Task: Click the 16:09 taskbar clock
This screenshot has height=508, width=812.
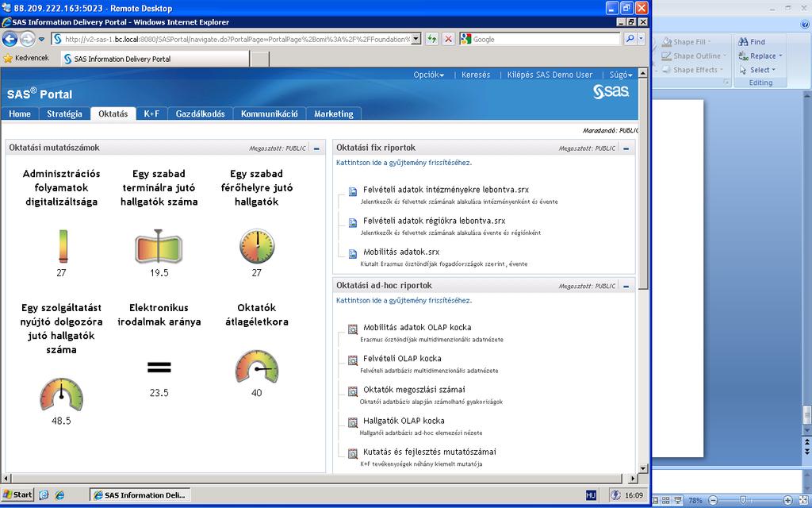Action: pos(634,495)
